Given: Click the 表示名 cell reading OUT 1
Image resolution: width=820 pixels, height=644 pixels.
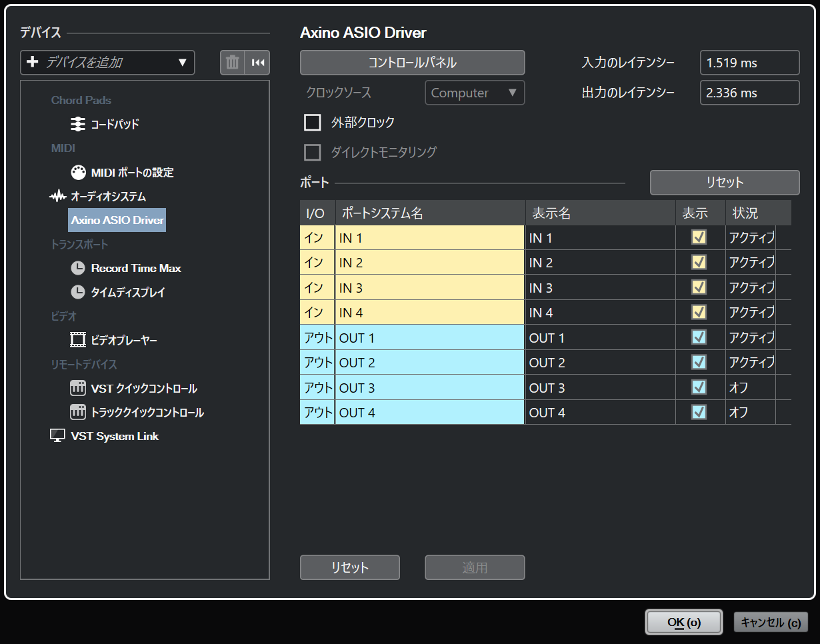Looking at the screenshot, I should click(600, 337).
